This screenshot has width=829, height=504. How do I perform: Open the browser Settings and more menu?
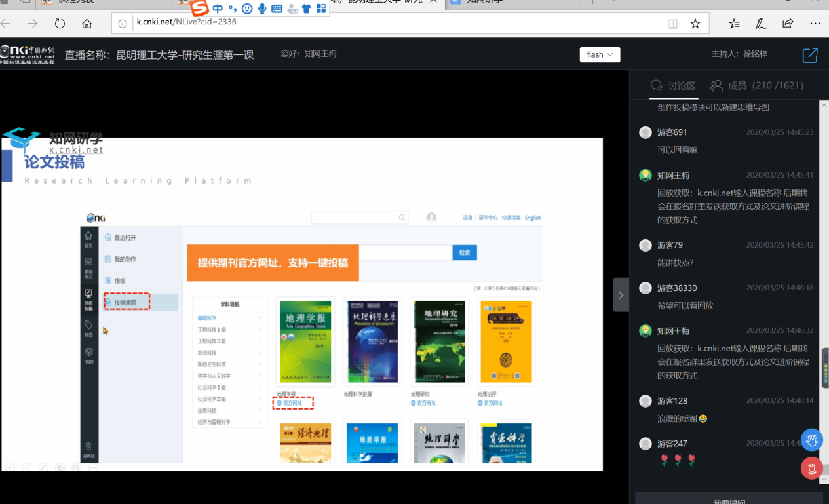[815, 24]
